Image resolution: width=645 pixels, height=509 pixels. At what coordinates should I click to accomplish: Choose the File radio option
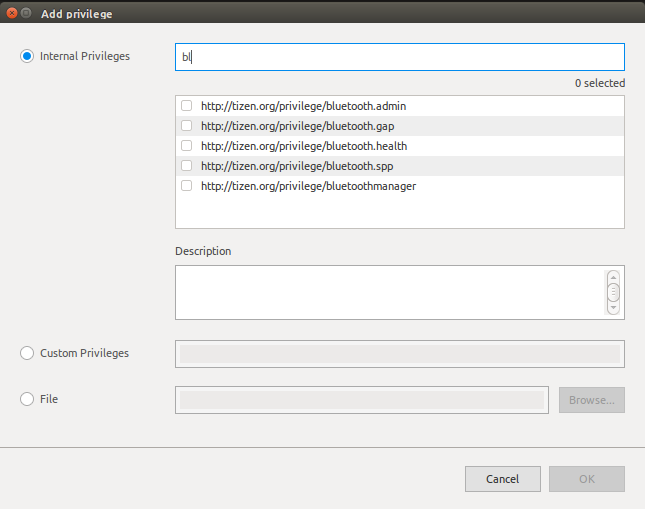coord(27,399)
